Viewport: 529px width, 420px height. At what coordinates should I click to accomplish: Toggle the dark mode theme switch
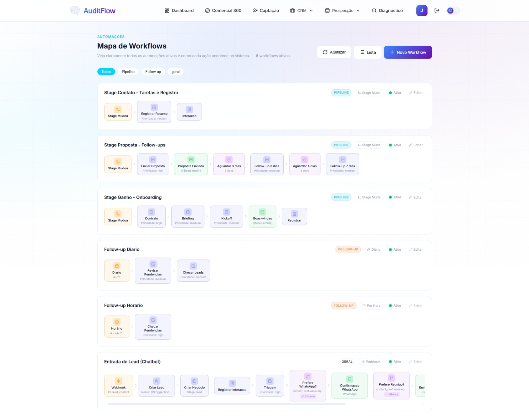[453, 11]
